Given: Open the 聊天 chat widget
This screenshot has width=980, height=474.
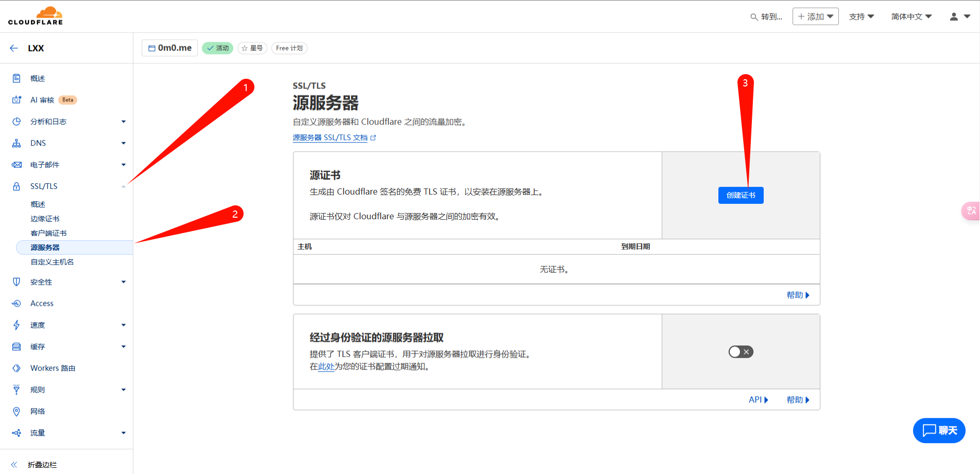Looking at the screenshot, I should 939,430.
